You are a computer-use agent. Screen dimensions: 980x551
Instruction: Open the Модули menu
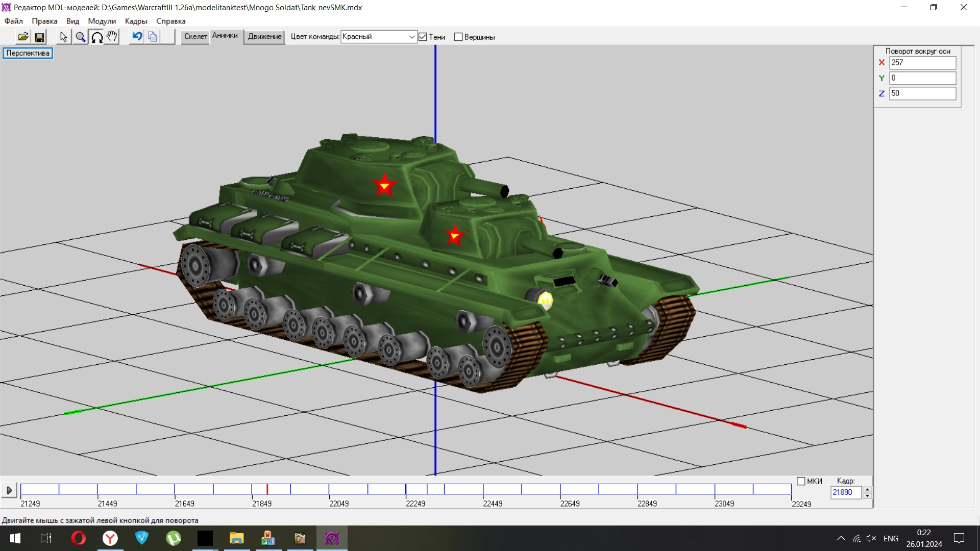coord(102,21)
